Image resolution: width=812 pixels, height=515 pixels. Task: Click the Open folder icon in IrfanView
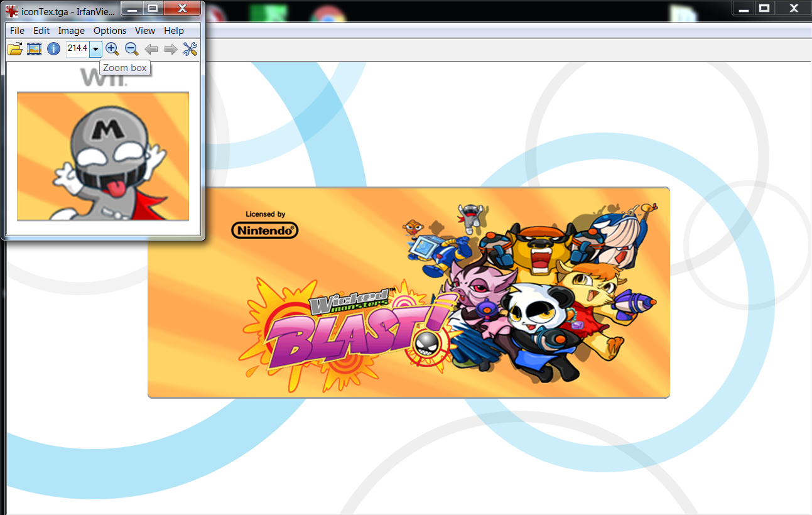click(15, 49)
